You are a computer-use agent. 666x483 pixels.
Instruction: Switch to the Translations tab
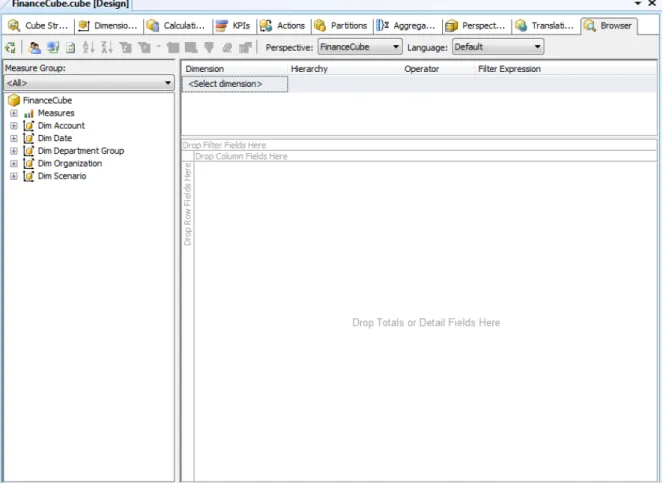pos(545,25)
